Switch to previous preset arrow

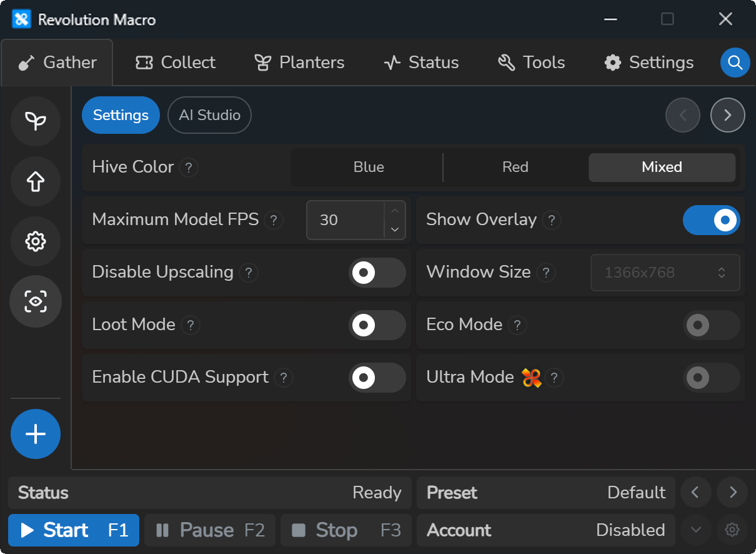[x=695, y=493]
